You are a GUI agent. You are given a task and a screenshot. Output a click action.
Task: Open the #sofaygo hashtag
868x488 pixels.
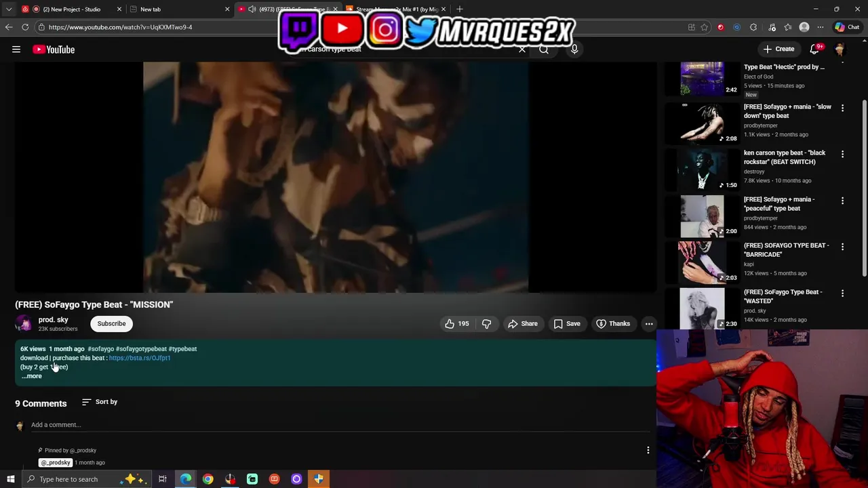(100, 349)
